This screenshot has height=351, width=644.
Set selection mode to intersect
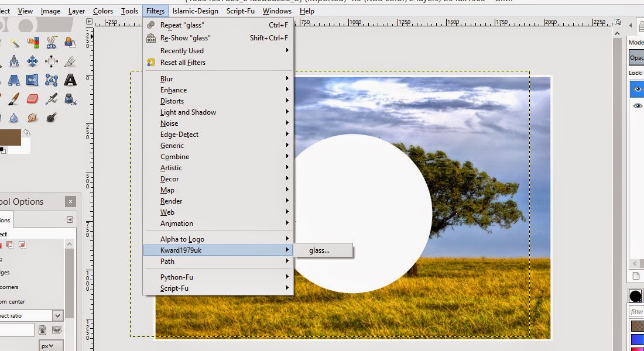click(22, 245)
